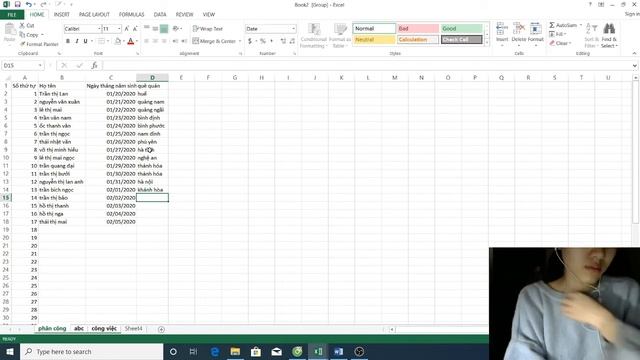Open File Explorer from the taskbar
640x360 pixels.
[235, 351]
